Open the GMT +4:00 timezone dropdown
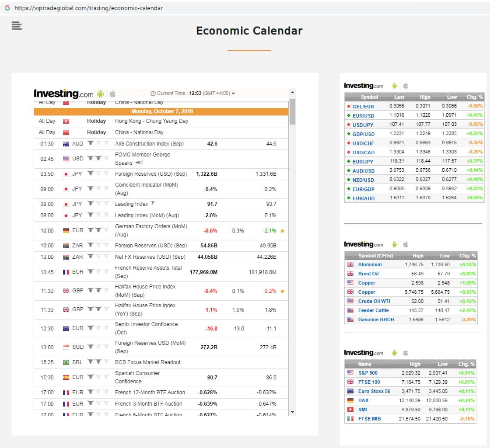Screen dimensions: 490x448 click(219, 94)
